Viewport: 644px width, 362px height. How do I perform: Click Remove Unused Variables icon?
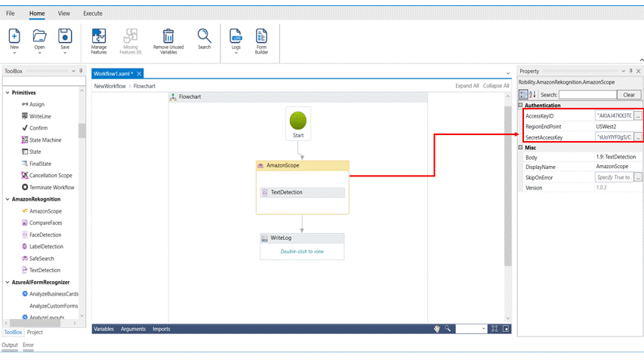168,35
